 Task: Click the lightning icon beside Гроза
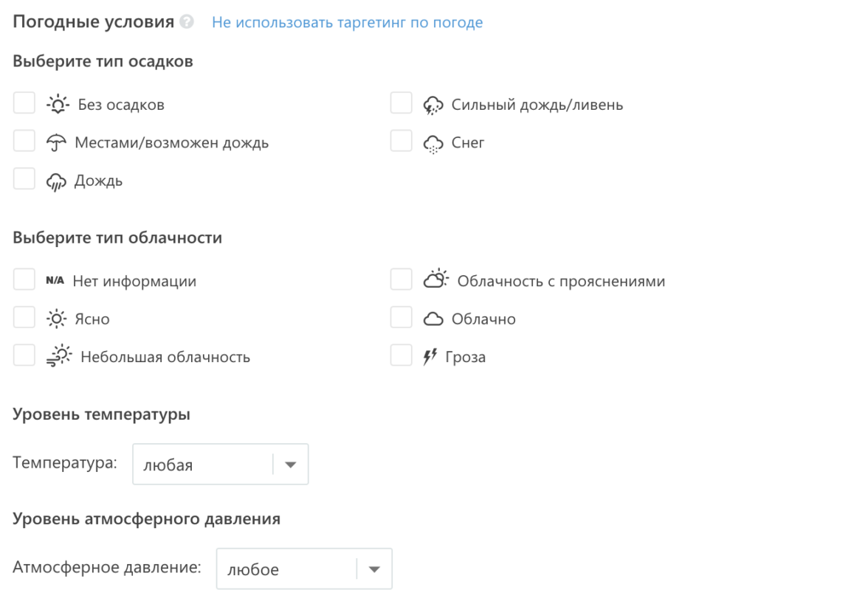coord(431,358)
